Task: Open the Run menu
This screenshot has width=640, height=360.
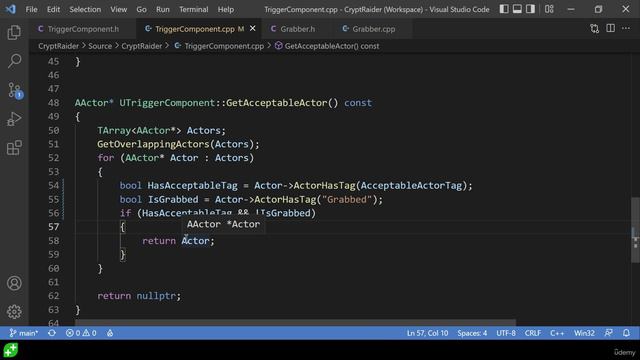Action: [162, 9]
